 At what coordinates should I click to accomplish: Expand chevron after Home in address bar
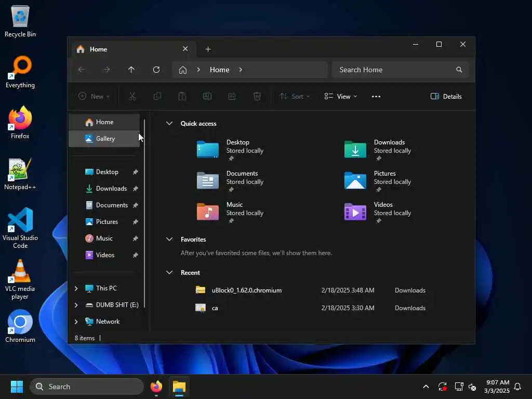click(x=241, y=70)
